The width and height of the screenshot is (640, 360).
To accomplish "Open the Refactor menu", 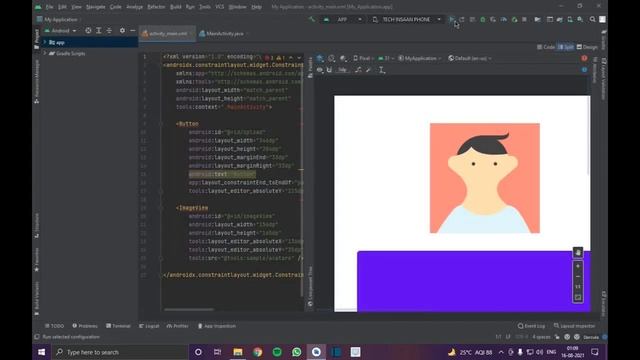I will 156,7.
